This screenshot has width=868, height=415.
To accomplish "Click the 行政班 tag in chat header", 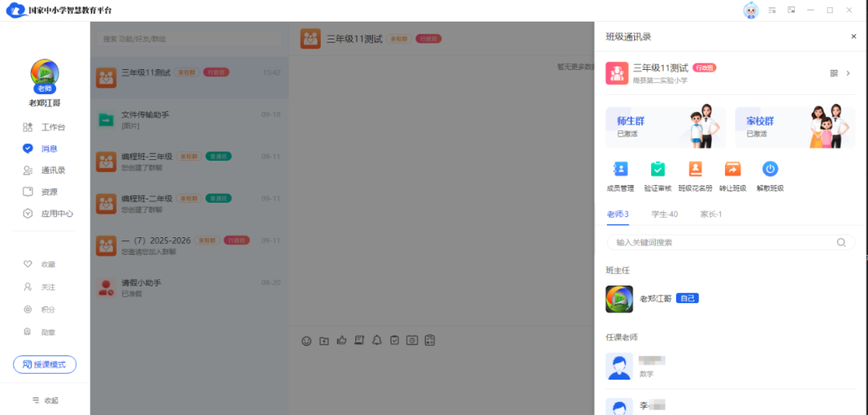I will 428,39.
